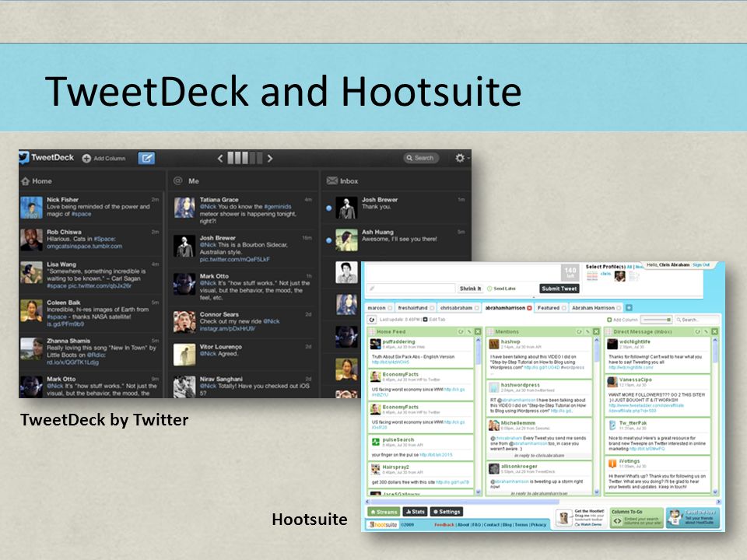The width and height of the screenshot is (747, 560).
Task: Click the Shrink It button in Hootsuite
Action: click(x=470, y=289)
